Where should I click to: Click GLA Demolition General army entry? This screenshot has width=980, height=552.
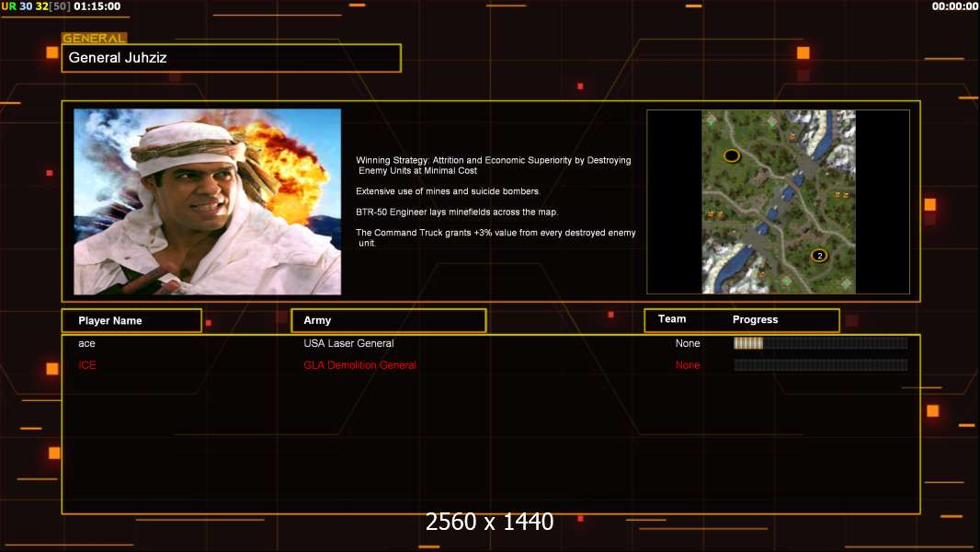[x=360, y=365]
